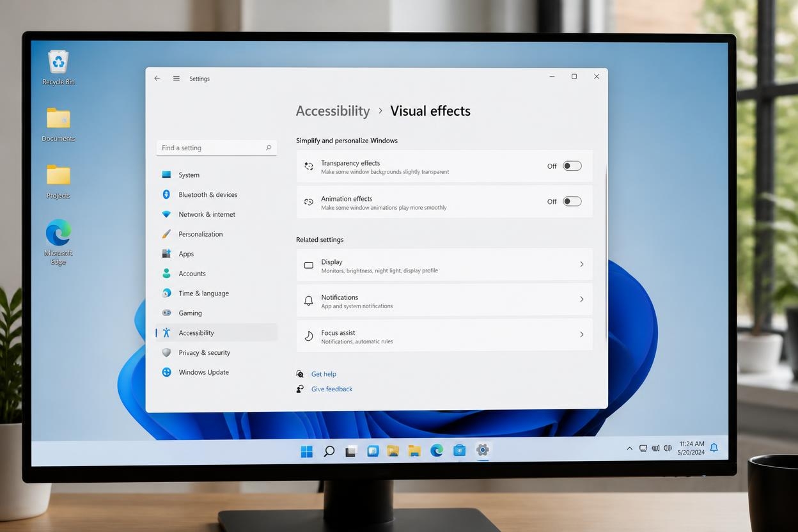Open taskbar clock showing 11:24 AM

[691, 448]
